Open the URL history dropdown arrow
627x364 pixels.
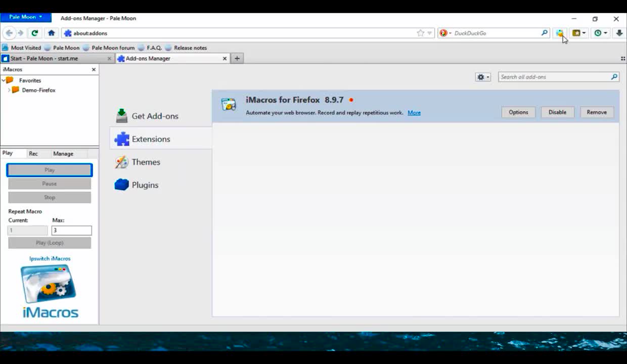coord(430,33)
